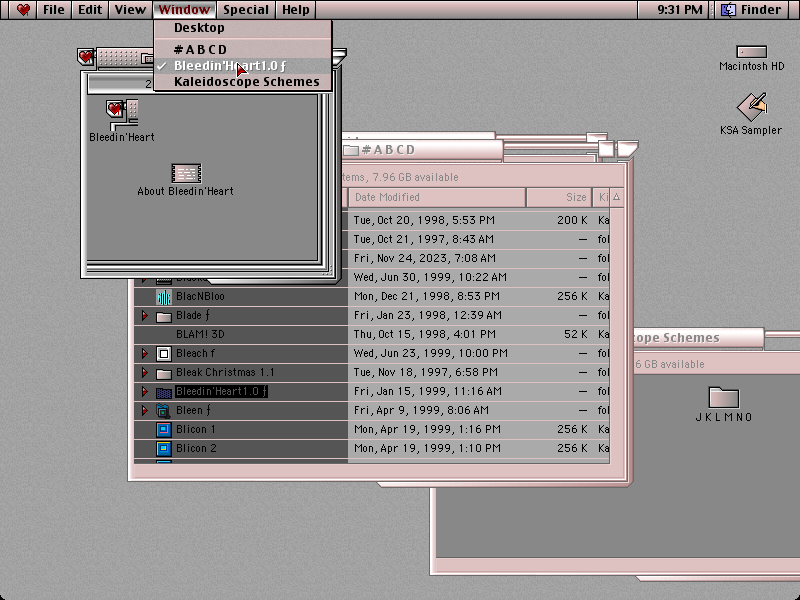The height and width of the screenshot is (600, 800).
Task: Open the View menu
Action: point(130,10)
